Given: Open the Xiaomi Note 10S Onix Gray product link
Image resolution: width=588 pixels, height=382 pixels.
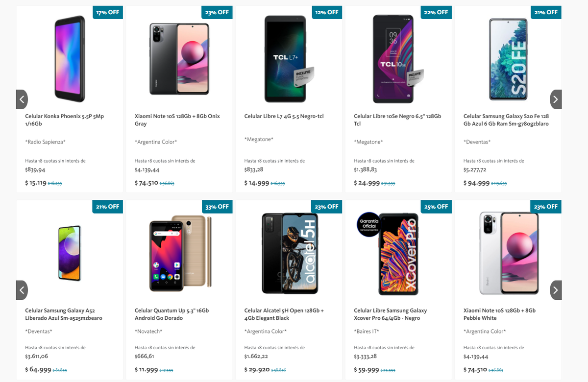Looking at the screenshot, I should (x=177, y=120).
